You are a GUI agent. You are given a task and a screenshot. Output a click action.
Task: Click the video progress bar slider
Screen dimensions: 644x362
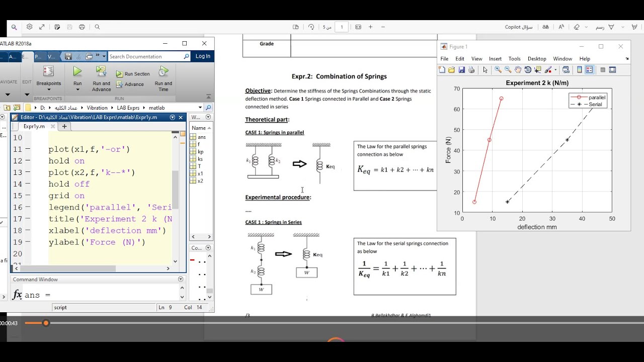click(x=46, y=323)
